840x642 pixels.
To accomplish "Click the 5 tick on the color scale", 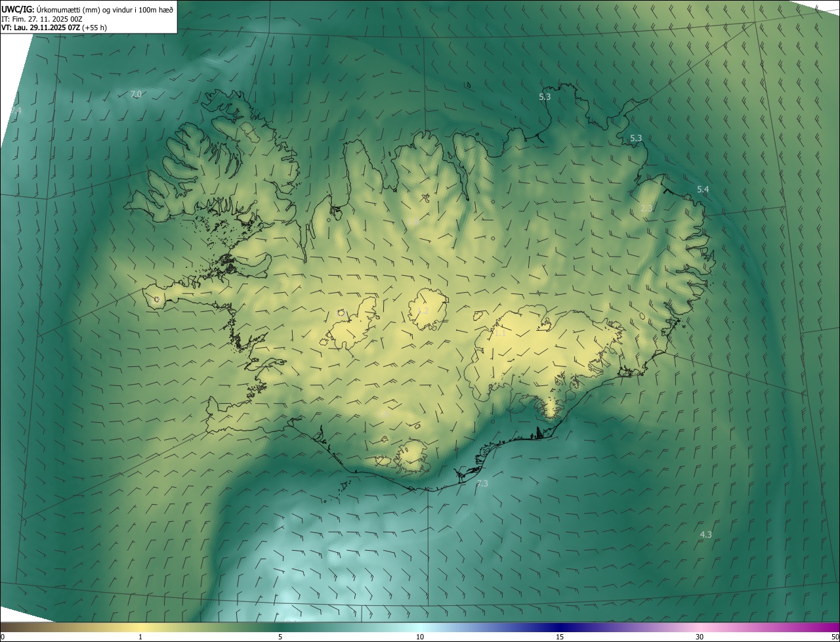I will point(280,637).
